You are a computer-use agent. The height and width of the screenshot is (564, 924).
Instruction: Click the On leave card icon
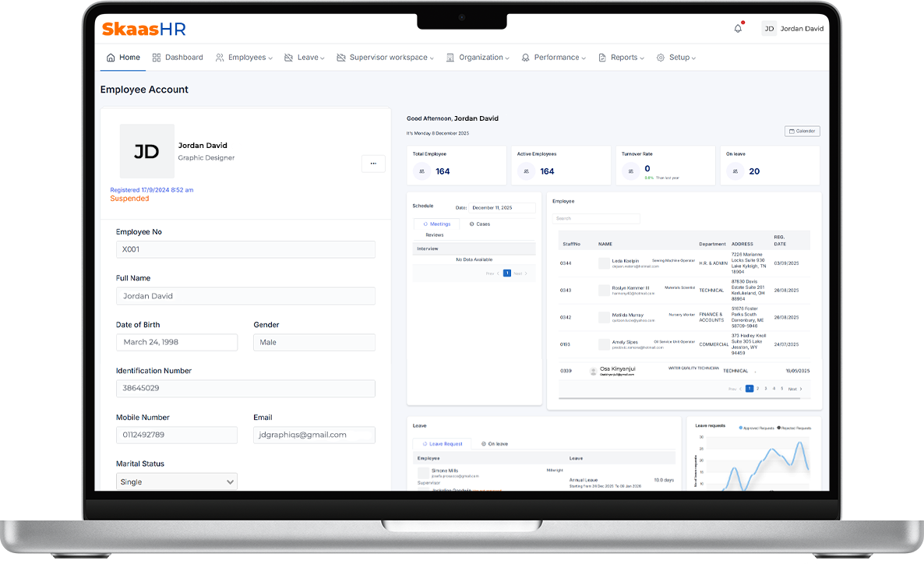736,171
